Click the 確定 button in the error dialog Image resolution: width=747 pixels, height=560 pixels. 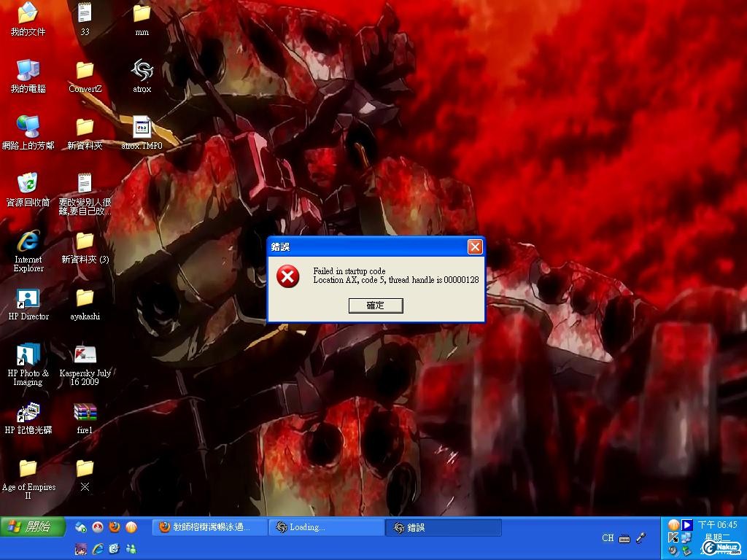pyautogui.click(x=376, y=306)
